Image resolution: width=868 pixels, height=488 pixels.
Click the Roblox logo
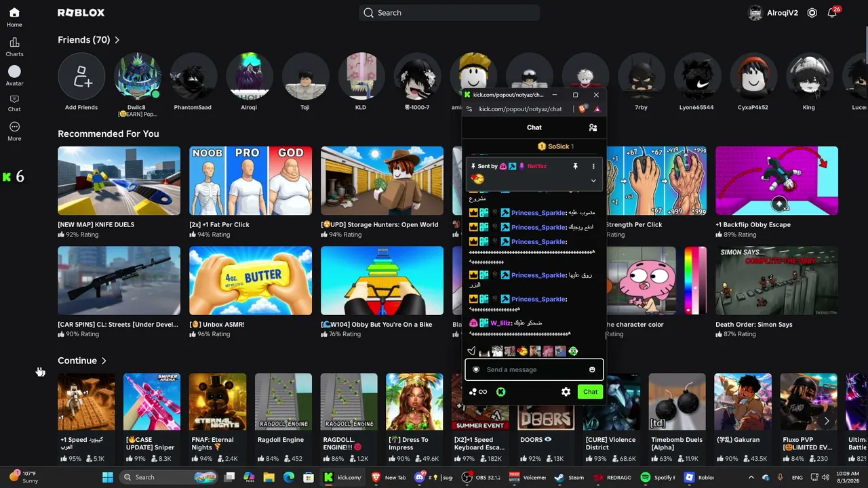81,13
